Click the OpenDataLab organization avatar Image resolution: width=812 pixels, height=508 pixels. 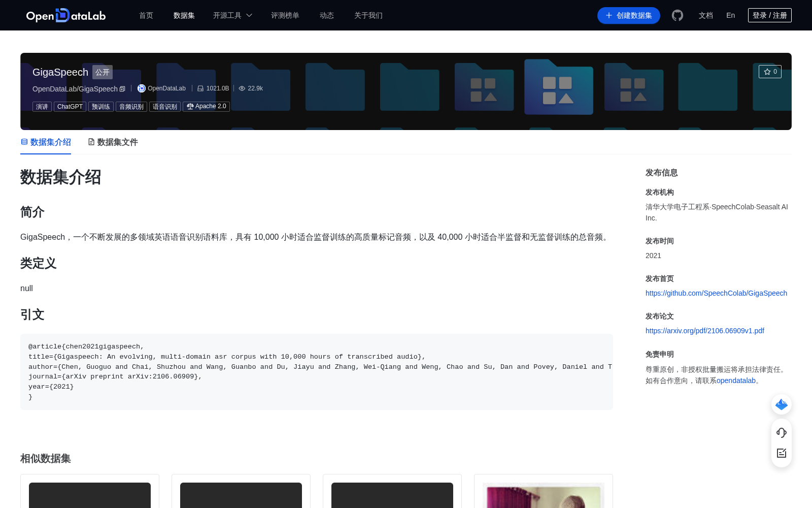[142, 88]
